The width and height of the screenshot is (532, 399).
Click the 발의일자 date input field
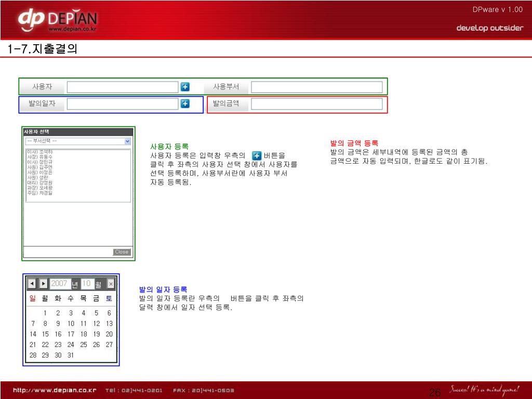pos(123,104)
